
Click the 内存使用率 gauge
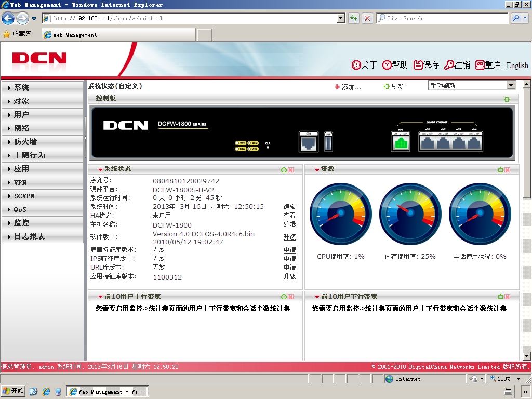tap(410, 214)
